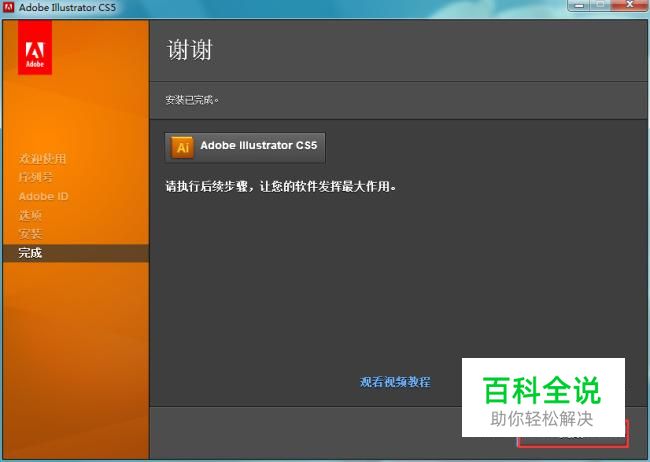The height and width of the screenshot is (462, 650).
Task: Select the 安装 step in the sidebar
Action: [30, 234]
